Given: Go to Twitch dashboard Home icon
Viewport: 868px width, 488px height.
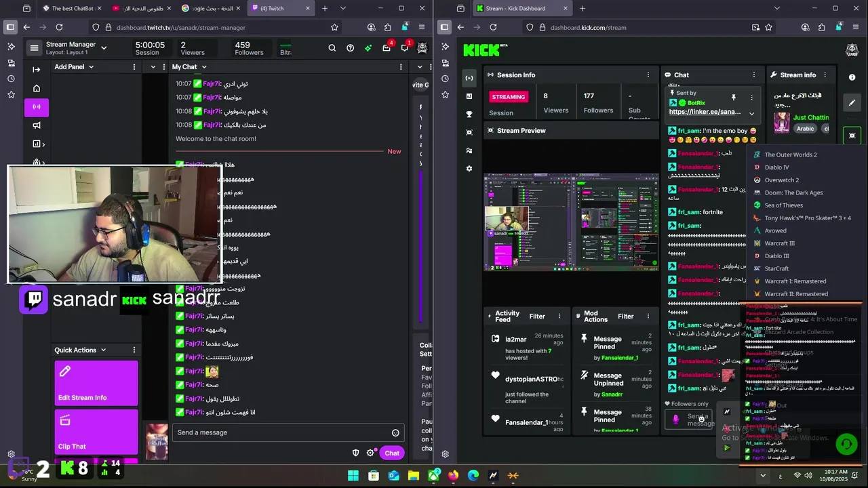Looking at the screenshot, I should pos(37,88).
